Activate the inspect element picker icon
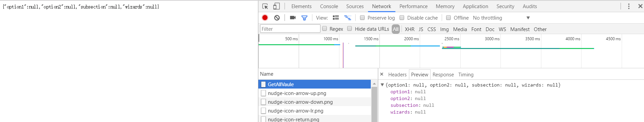 click(x=265, y=6)
